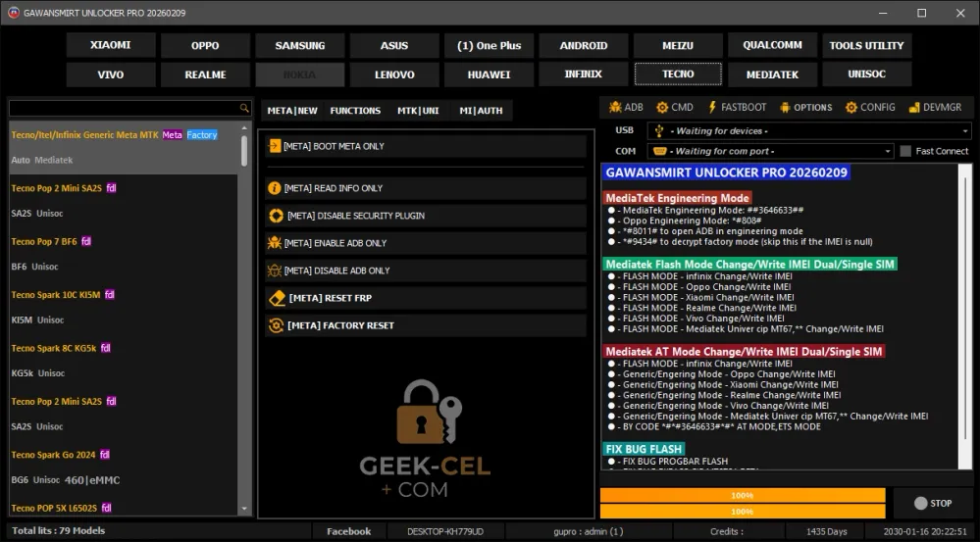Select the ASUS brand button
This screenshot has width=980, height=542.
(x=394, y=46)
